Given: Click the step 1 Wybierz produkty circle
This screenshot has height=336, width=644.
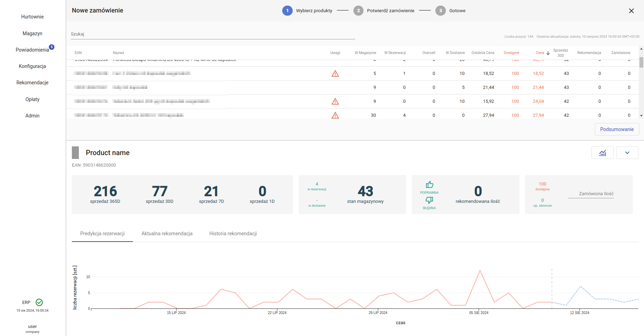Looking at the screenshot, I should coord(287,10).
